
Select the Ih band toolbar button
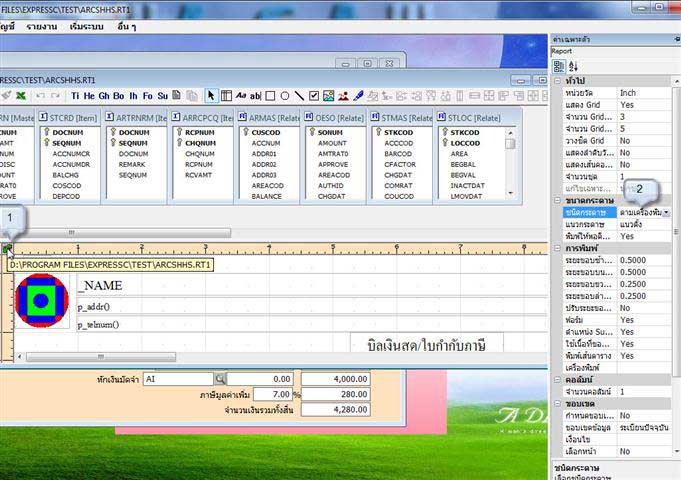133,96
